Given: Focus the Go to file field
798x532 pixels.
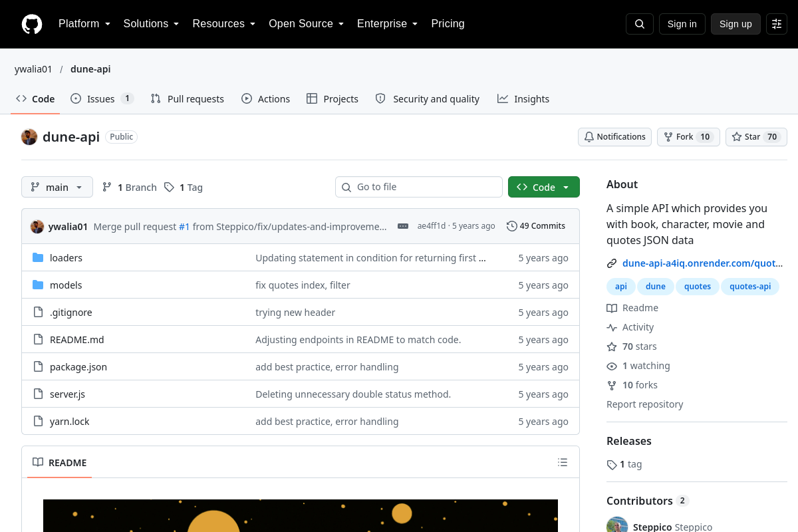Looking at the screenshot, I should (x=419, y=188).
